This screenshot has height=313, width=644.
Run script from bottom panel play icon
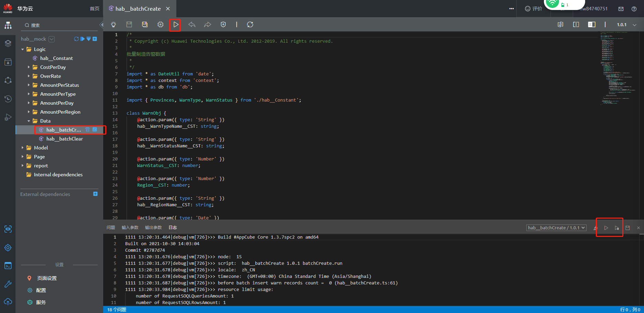coord(606,228)
